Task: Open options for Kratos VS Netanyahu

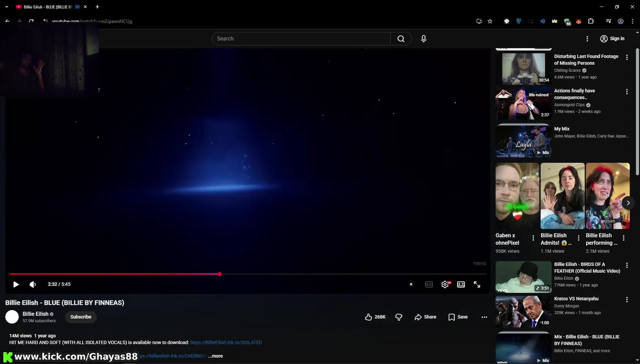Action: point(627,300)
